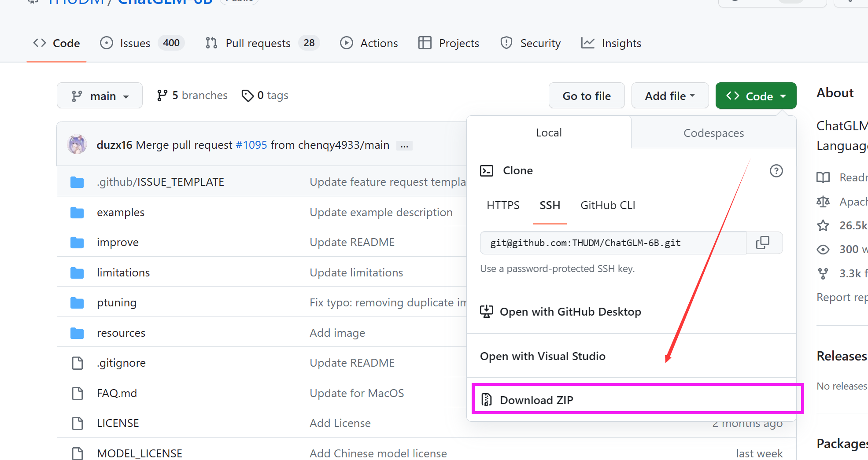The width and height of the screenshot is (868, 460).
Task: Expand the commit message ellipsis button
Action: coord(404,146)
